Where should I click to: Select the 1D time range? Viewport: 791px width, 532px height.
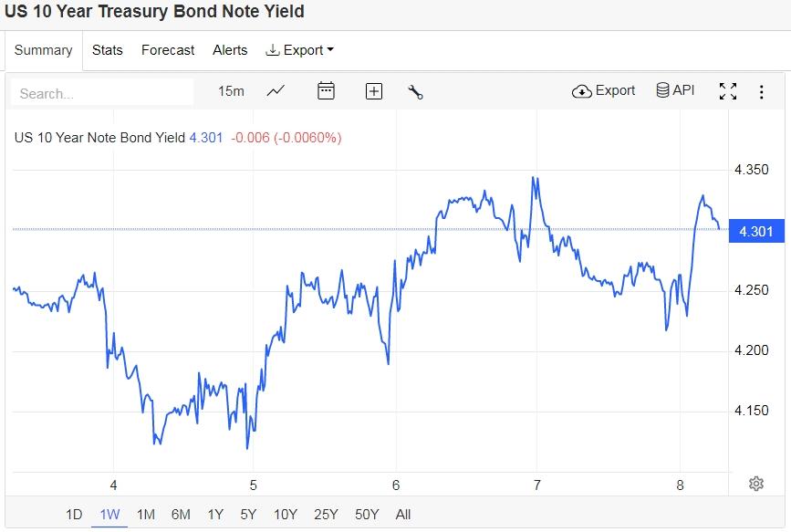click(74, 515)
